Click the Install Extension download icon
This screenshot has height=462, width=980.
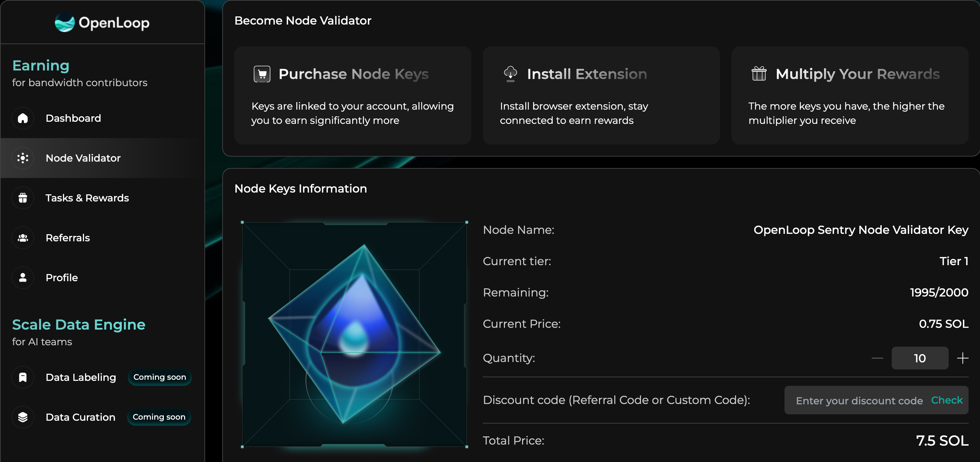click(511, 73)
